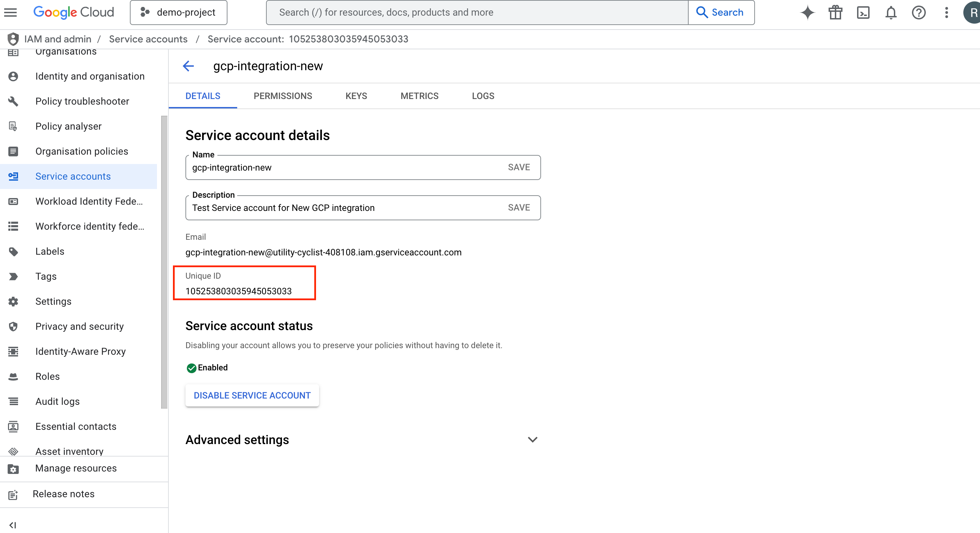Open the demo-project selector dropdown

[178, 13]
